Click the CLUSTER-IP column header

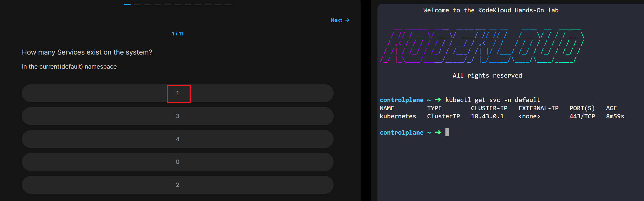tap(489, 108)
